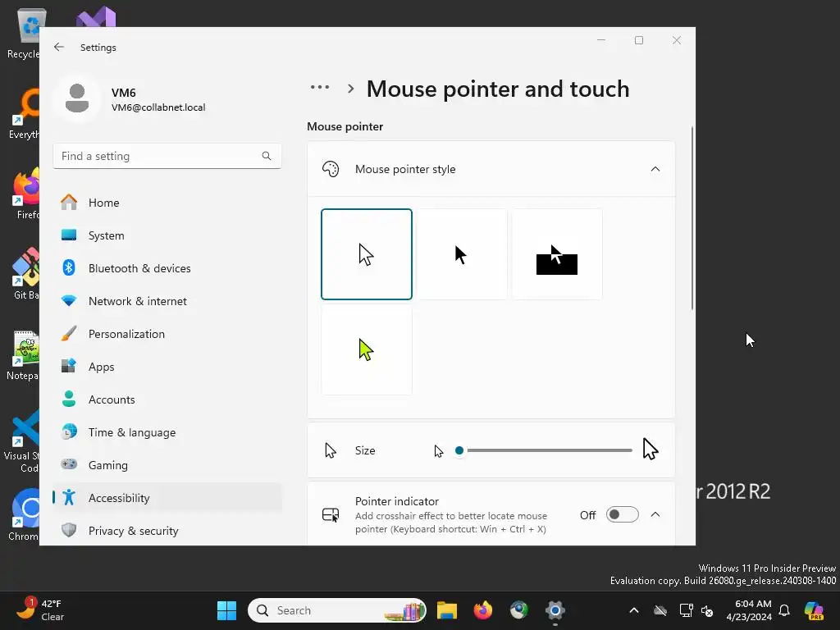Select the inverted mouse pointer style
The width and height of the screenshot is (840, 630).
(557, 254)
